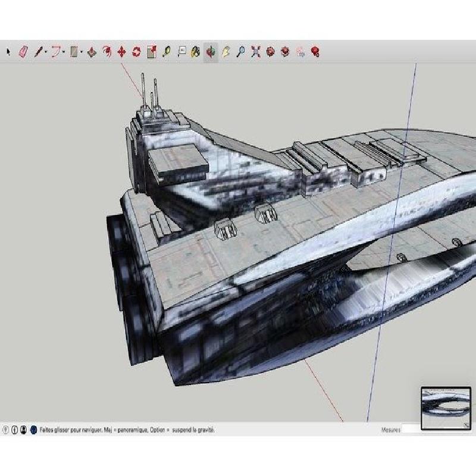Viewport: 476px width, 476px height.
Task: Click the user sign-in status icon
Action: (x=23, y=430)
